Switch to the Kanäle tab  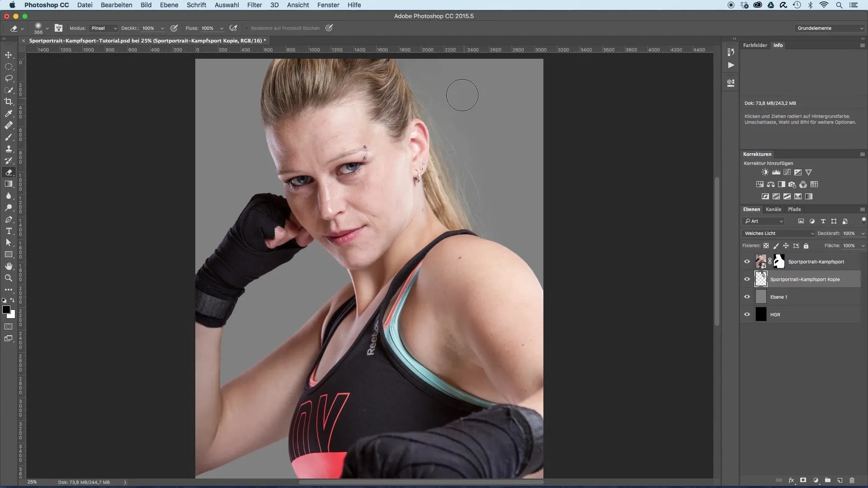773,209
